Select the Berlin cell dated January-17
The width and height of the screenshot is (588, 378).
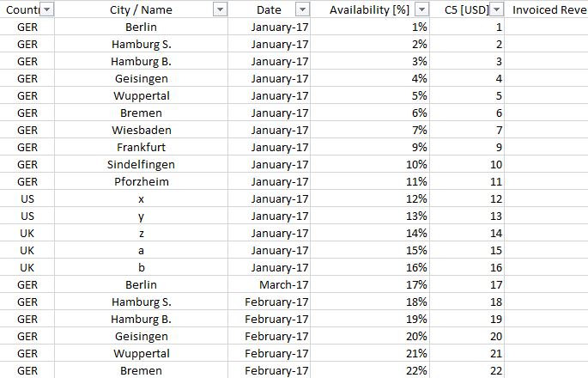[141, 27]
